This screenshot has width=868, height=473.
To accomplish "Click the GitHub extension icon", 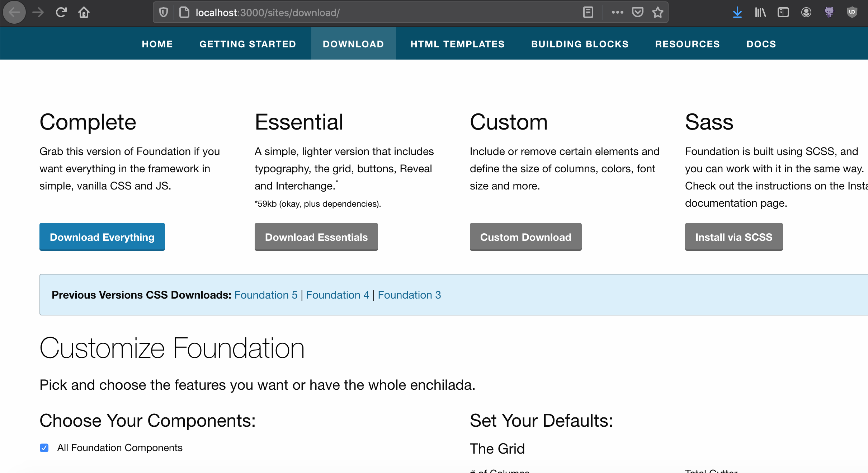I will [x=829, y=12].
